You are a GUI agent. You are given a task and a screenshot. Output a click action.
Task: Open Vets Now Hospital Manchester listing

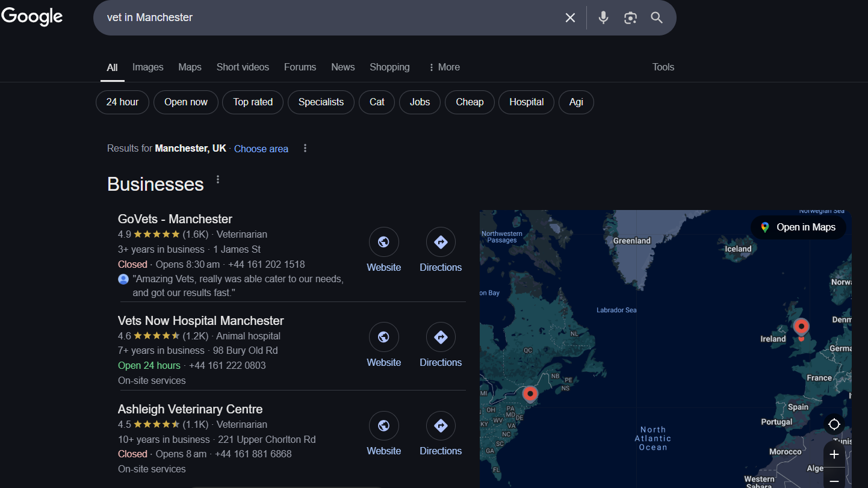pos(200,321)
